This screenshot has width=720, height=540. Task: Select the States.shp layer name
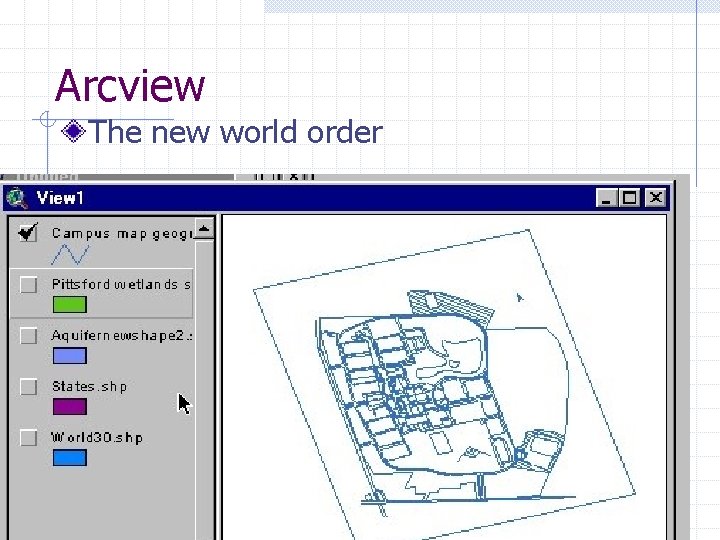point(89,386)
